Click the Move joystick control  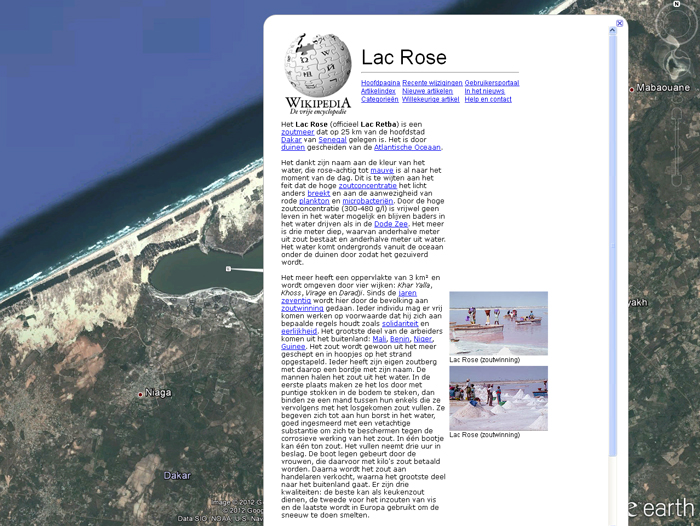[677, 66]
